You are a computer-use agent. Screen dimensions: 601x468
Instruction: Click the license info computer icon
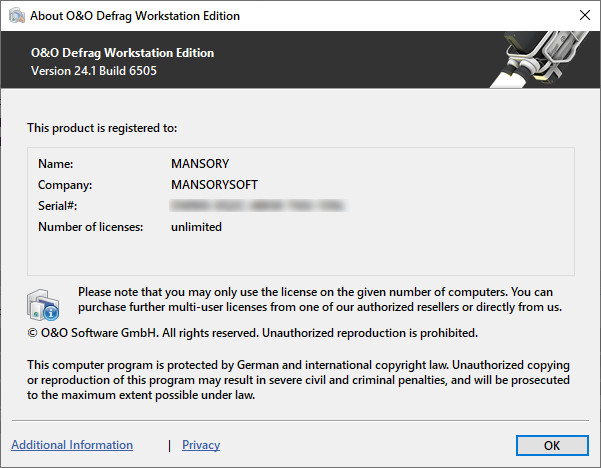click(42, 301)
